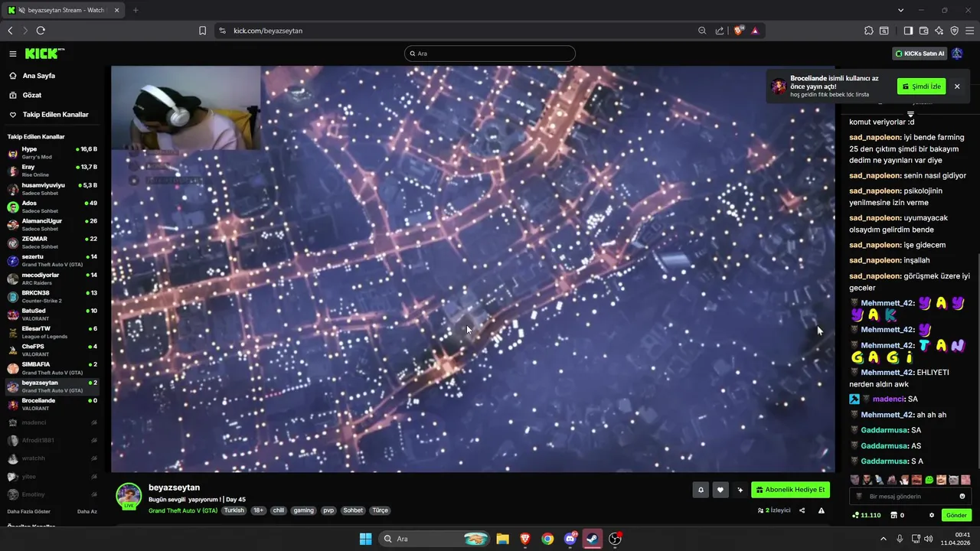This screenshot has height=551, width=980.
Task: Open offline channel Afrodit1881 in sidebar
Action: pyautogui.click(x=52, y=440)
